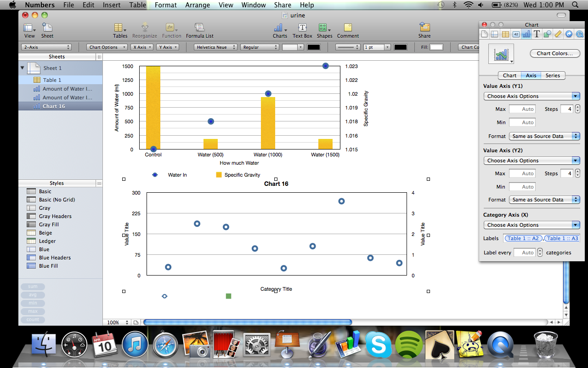Adjust the Value Axis (Y1) Steps stepper
Image resolution: width=588 pixels, height=368 pixels.
[x=577, y=109]
